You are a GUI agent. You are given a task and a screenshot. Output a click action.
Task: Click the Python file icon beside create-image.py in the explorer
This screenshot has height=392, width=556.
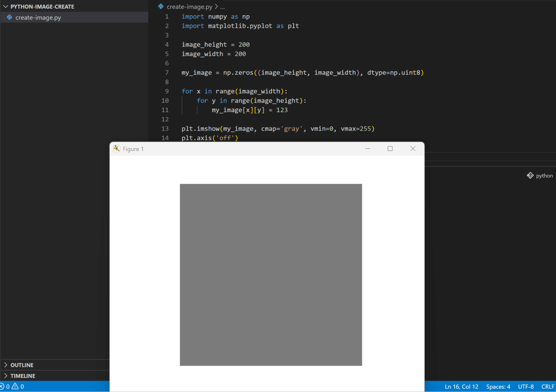coord(9,18)
